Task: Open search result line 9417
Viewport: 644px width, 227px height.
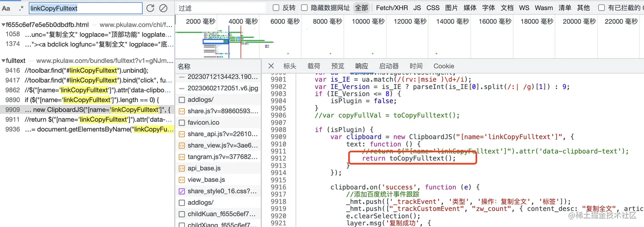Action: (87, 80)
